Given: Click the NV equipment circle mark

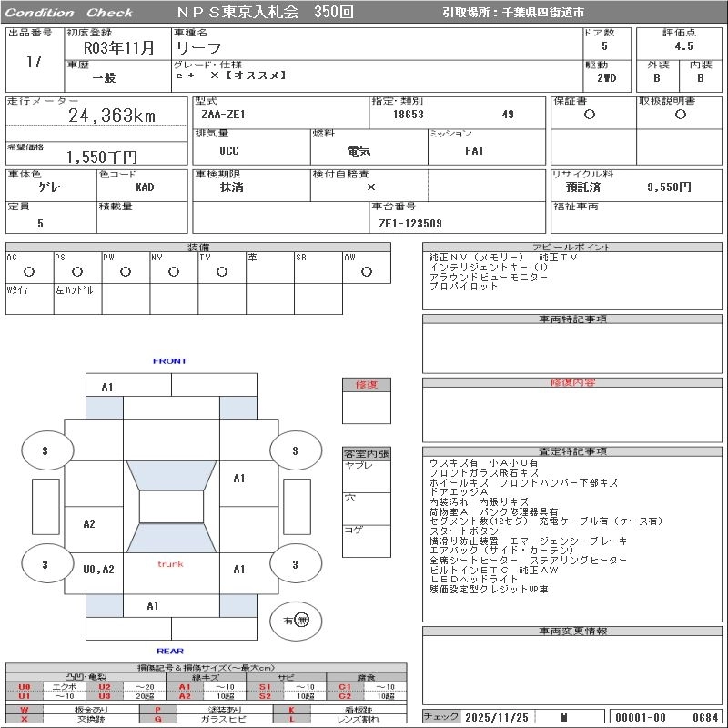Looking at the screenshot, I should [x=174, y=271].
